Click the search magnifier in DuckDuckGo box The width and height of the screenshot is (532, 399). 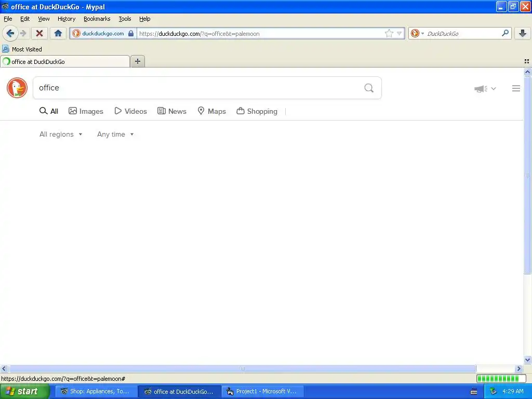(369, 88)
